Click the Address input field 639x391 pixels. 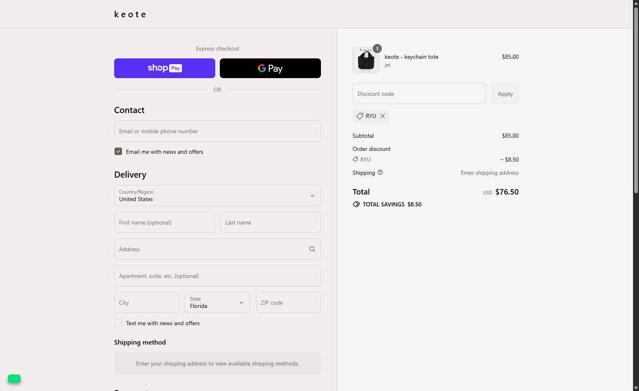point(217,249)
